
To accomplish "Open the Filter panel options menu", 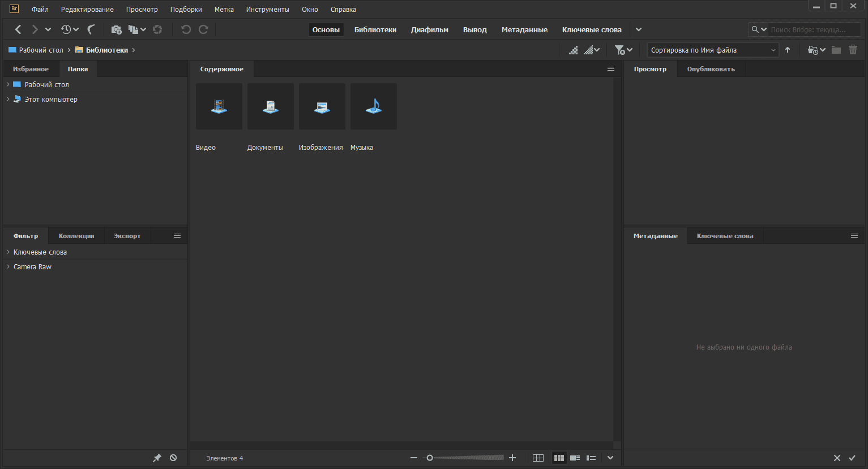I will click(177, 236).
